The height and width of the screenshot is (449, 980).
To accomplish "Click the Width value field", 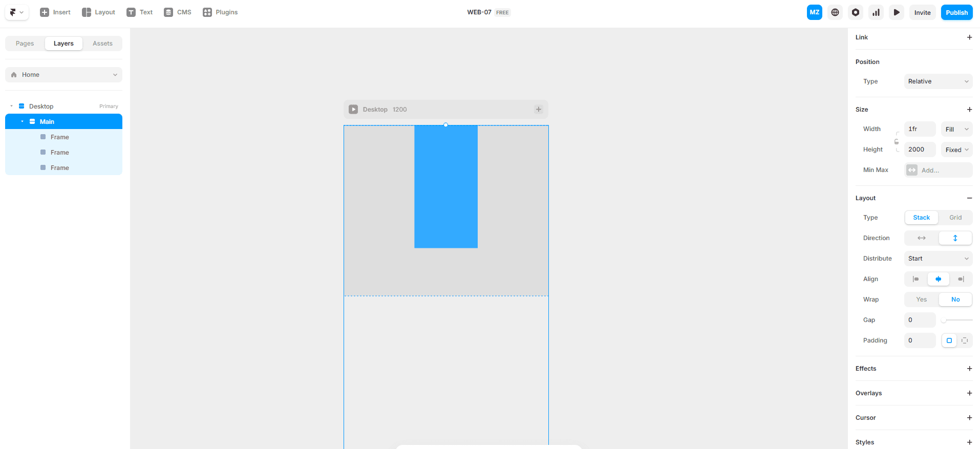I will coord(920,129).
